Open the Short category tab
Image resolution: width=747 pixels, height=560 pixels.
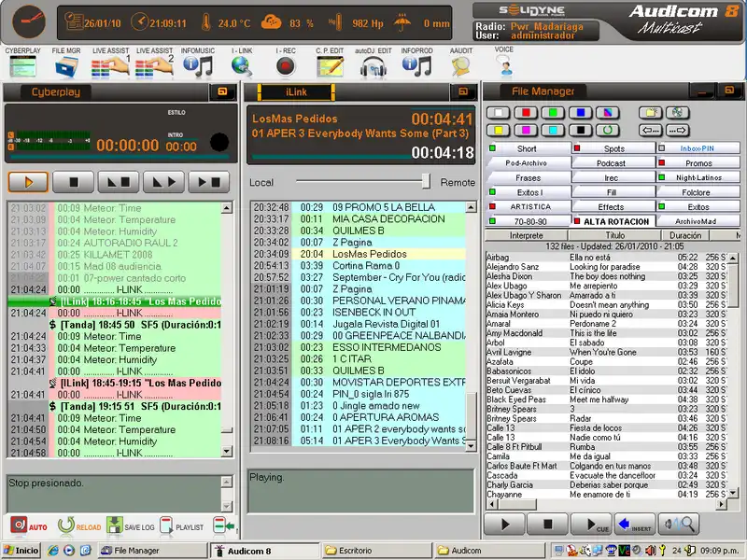coord(529,148)
